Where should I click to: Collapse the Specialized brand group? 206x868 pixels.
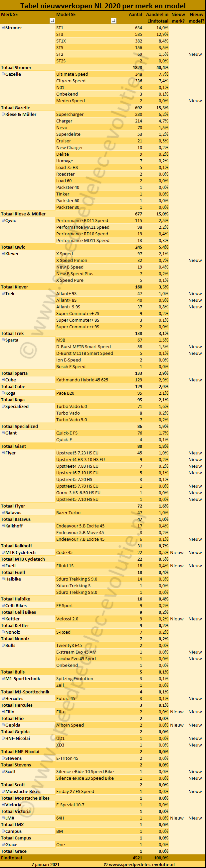coord(3,406)
